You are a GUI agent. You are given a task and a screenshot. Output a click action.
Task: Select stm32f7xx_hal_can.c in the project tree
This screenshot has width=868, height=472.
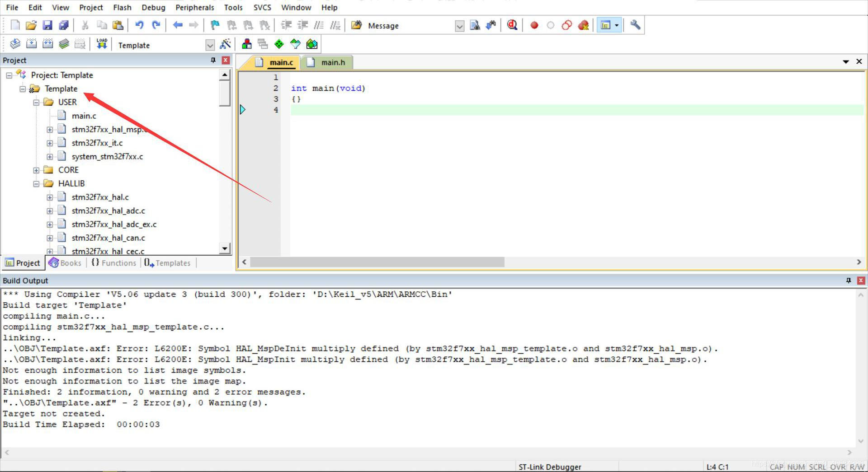pos(108,238)
